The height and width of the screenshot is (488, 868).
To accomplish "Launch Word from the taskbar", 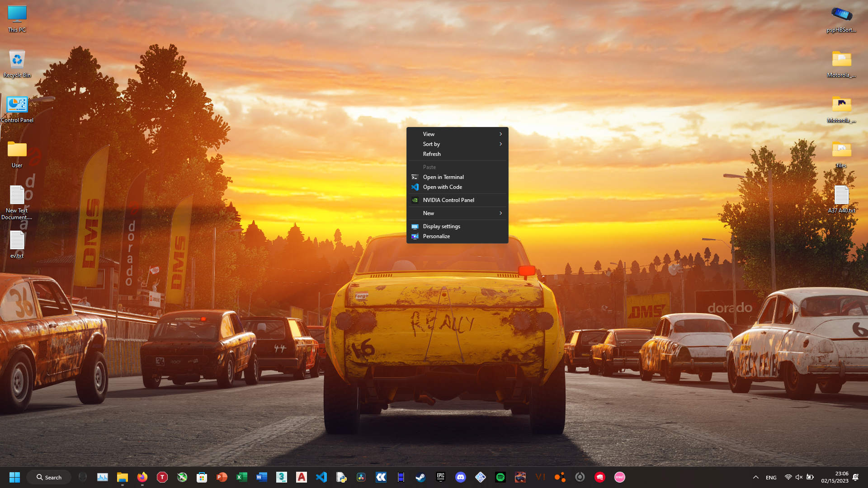I will (x=262, y=477).
